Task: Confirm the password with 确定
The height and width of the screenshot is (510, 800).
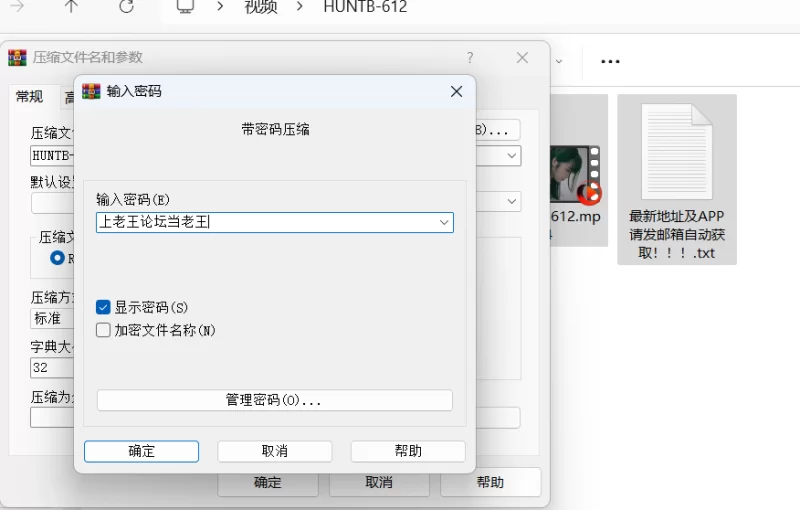Action: coord(141,451)
